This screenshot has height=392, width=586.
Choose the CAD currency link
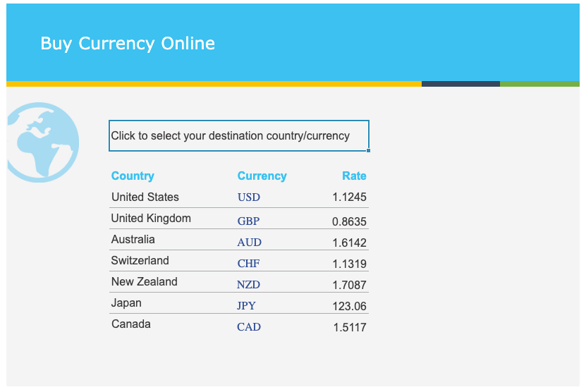click(249, 327)
